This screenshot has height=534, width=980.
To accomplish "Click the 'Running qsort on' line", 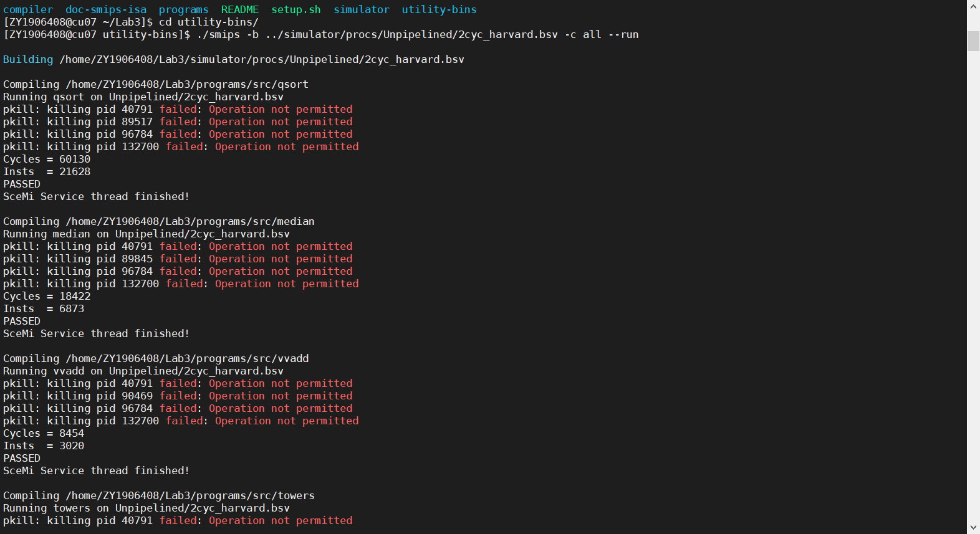I will (143, 97).
